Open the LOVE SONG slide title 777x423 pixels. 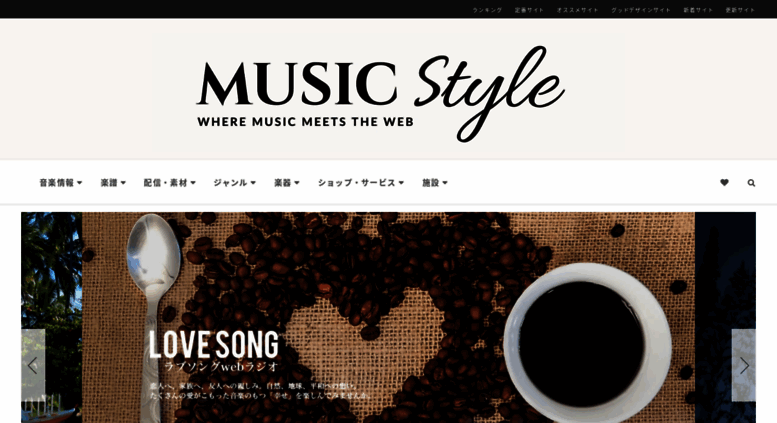(x=214, y=344)
